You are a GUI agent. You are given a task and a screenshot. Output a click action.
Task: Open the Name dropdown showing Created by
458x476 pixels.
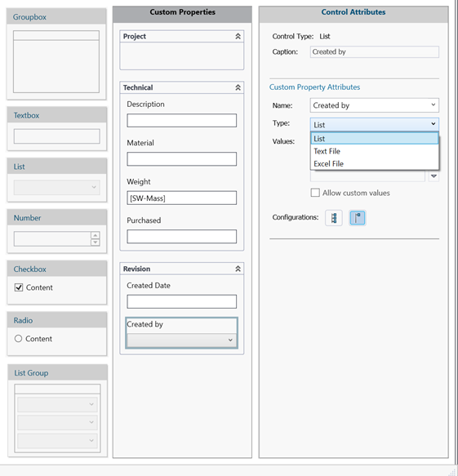pos(374,105)
